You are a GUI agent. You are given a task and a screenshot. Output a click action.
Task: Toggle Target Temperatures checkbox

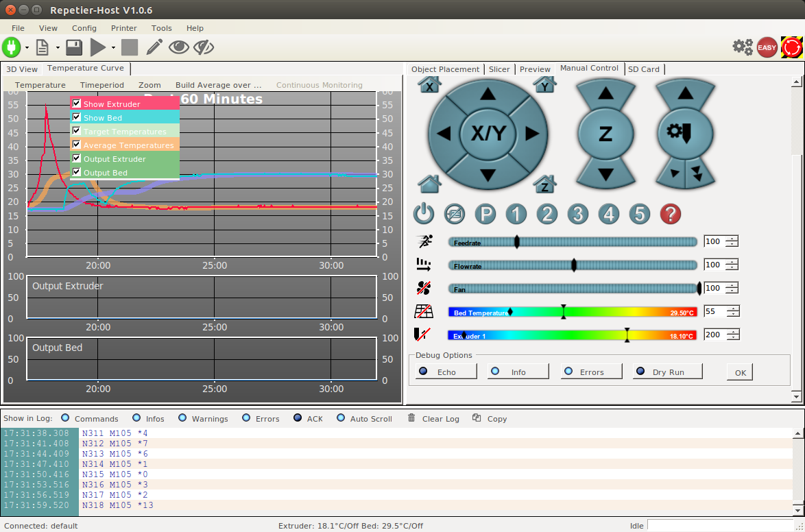[x=77, y=132]
